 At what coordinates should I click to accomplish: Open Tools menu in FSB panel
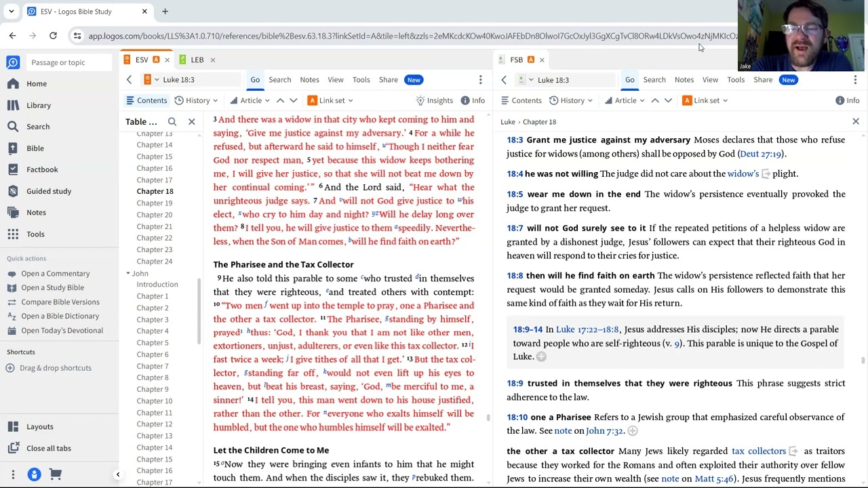pos(736,80)
